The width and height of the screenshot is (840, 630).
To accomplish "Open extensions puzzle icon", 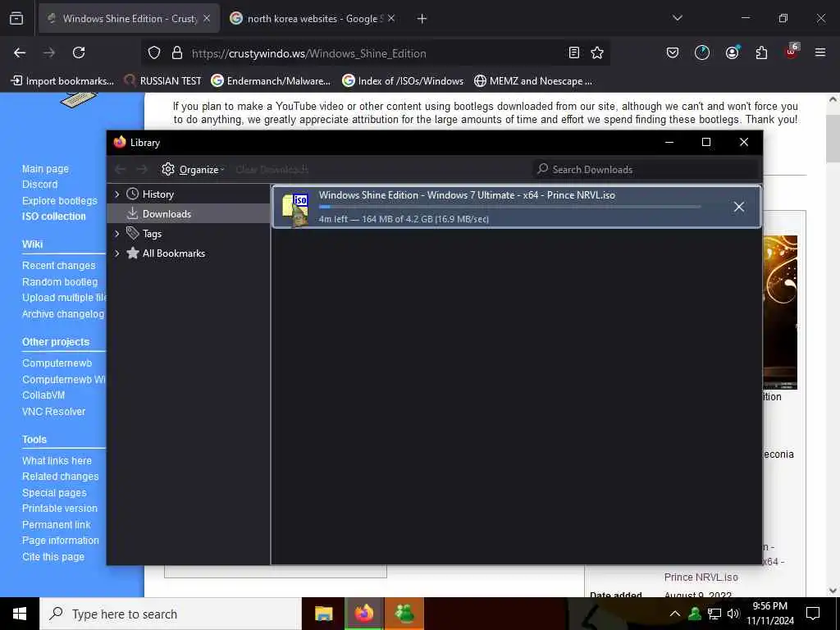I will (761, 52).
